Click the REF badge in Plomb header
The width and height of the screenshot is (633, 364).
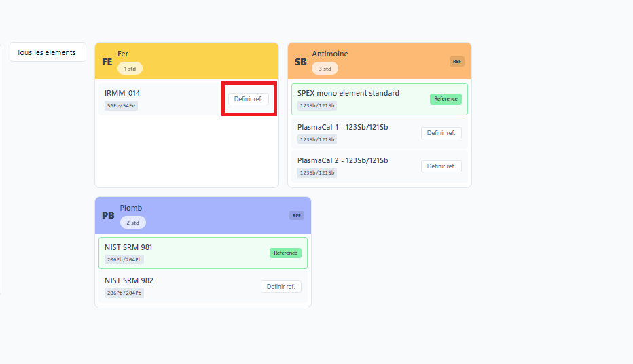(x=296, y=215)
